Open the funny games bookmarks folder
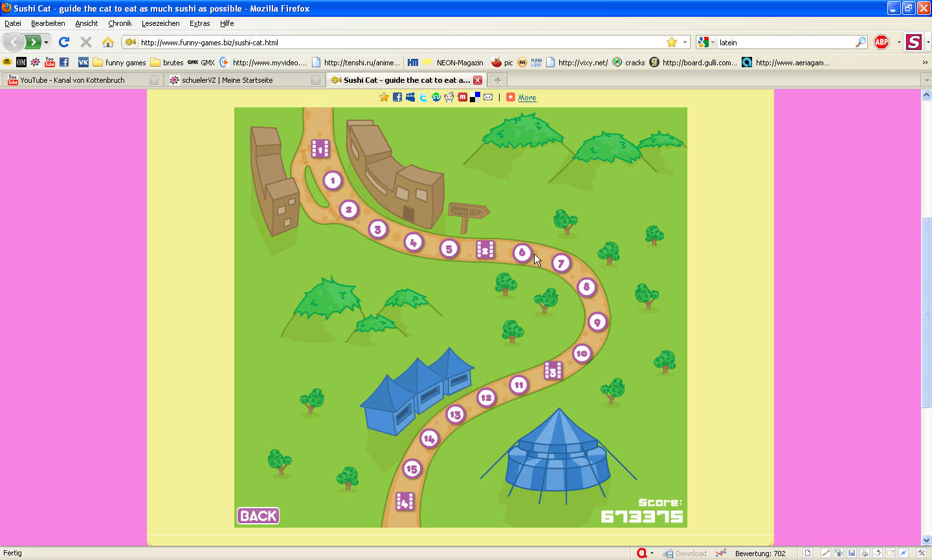The image size is (932, 560). [x=120, y=63]
